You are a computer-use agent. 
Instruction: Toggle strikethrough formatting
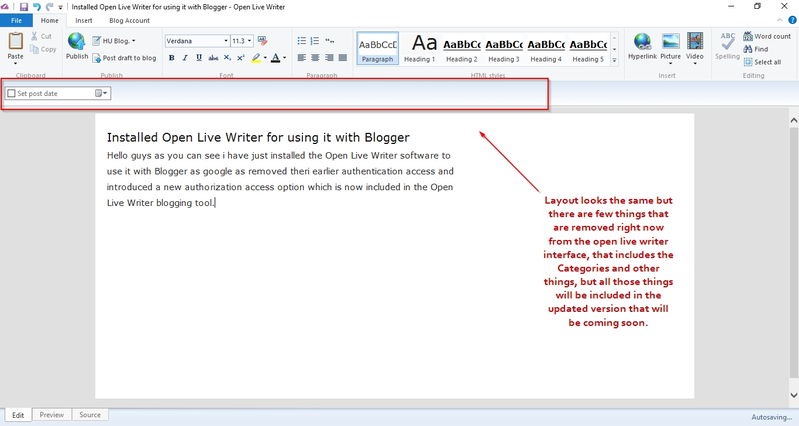[x=213, y=58]
